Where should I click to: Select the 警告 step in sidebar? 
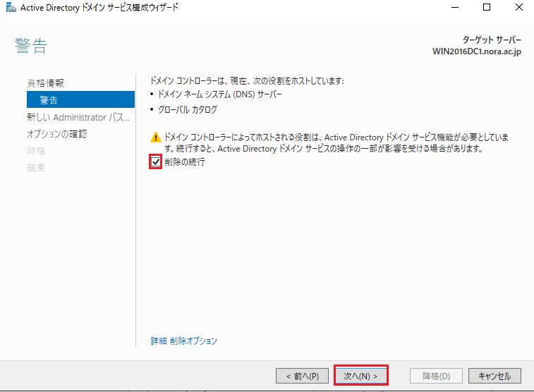[80, 99]
